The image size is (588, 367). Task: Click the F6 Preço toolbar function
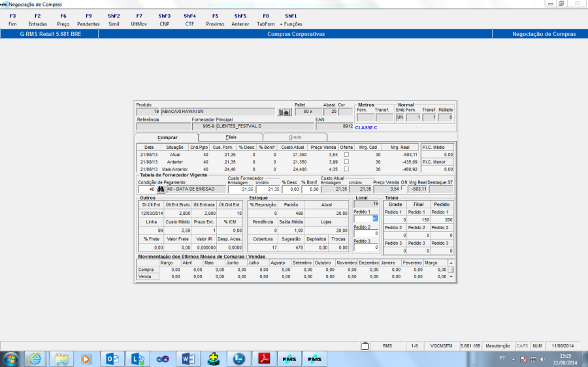click(x=63, y=20)
